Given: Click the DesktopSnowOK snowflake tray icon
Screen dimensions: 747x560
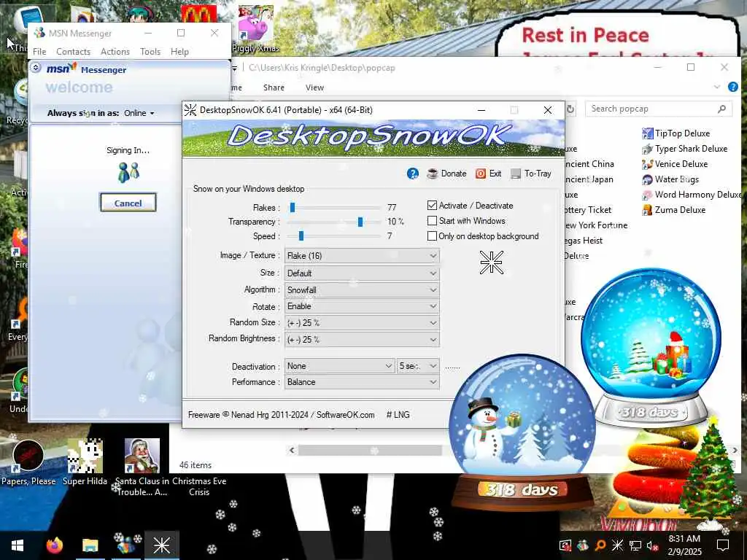Looking at the screenshot, I should pos(617,545).
